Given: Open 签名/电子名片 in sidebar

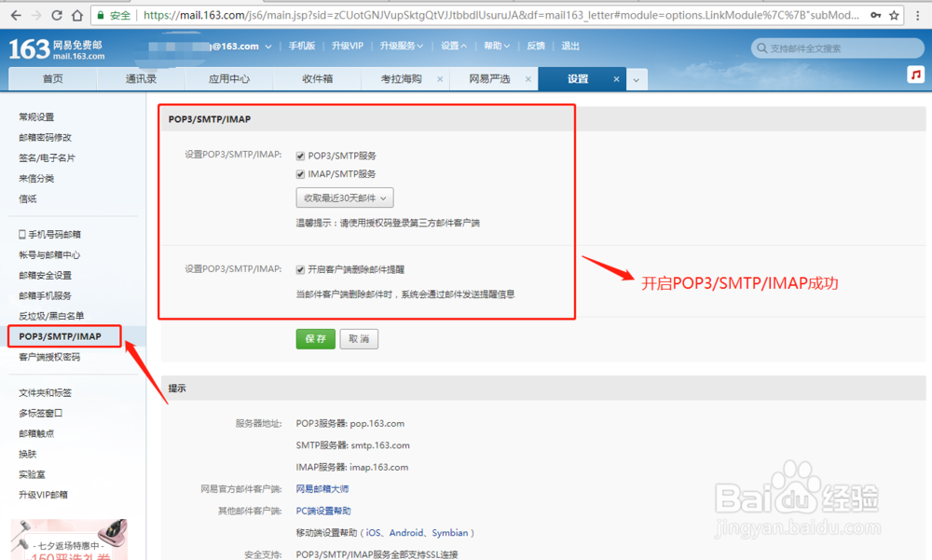Looking at the screenshot, I should [x=47, y=158].
